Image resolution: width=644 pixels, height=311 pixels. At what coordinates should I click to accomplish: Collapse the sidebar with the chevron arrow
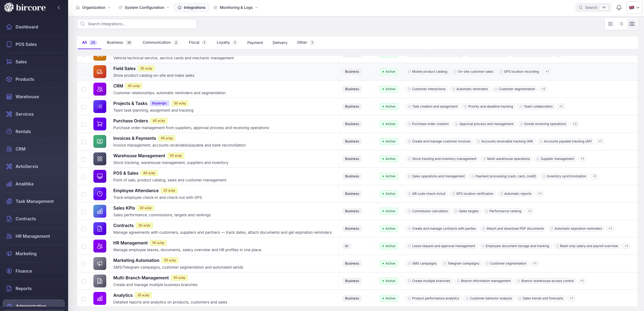pos(59,8)
